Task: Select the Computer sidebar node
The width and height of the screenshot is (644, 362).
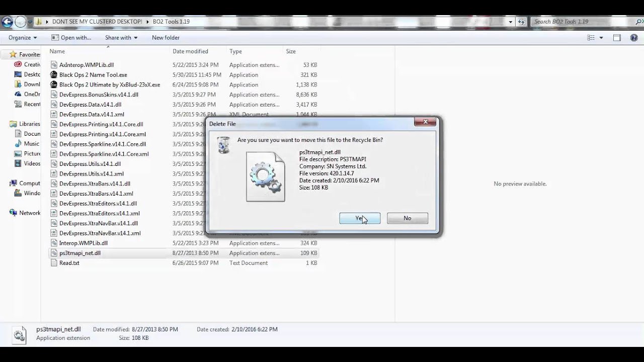Action: (25, 184)
